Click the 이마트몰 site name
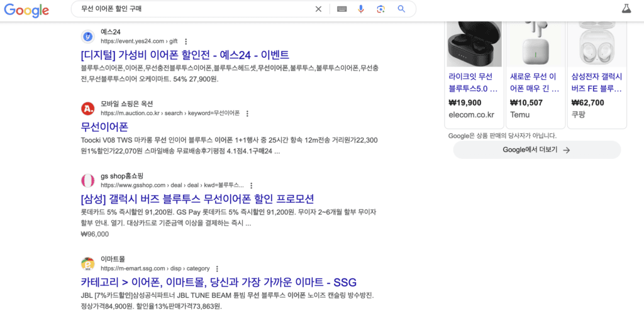The width and height of the screenshot is (644, 316). pos(113,259)
